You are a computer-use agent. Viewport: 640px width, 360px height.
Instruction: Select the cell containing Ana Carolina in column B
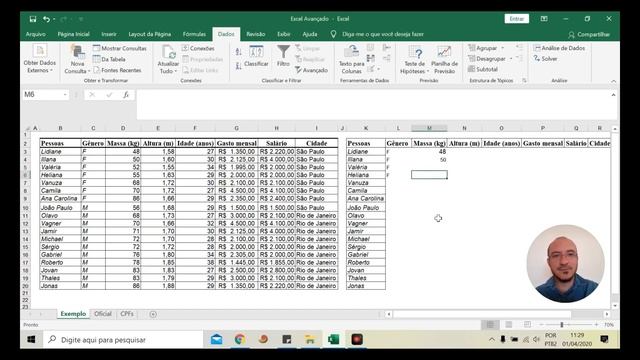click(60, 199)
